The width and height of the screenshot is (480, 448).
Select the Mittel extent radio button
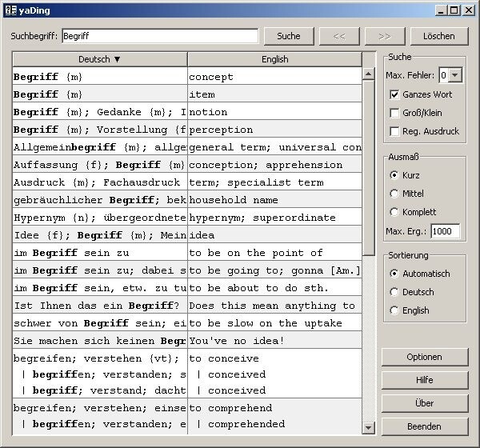[x=394, y=194]
